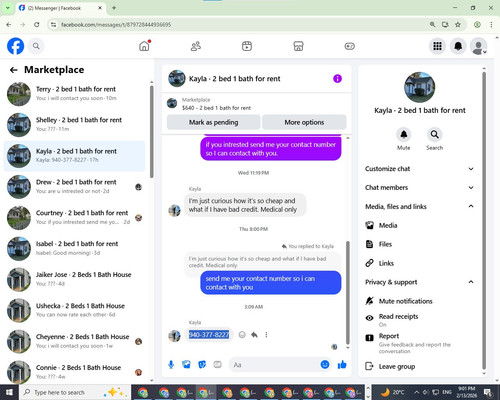
Task: Open Marketplace storefront icon in top navigation
Action: pos(298,46)
